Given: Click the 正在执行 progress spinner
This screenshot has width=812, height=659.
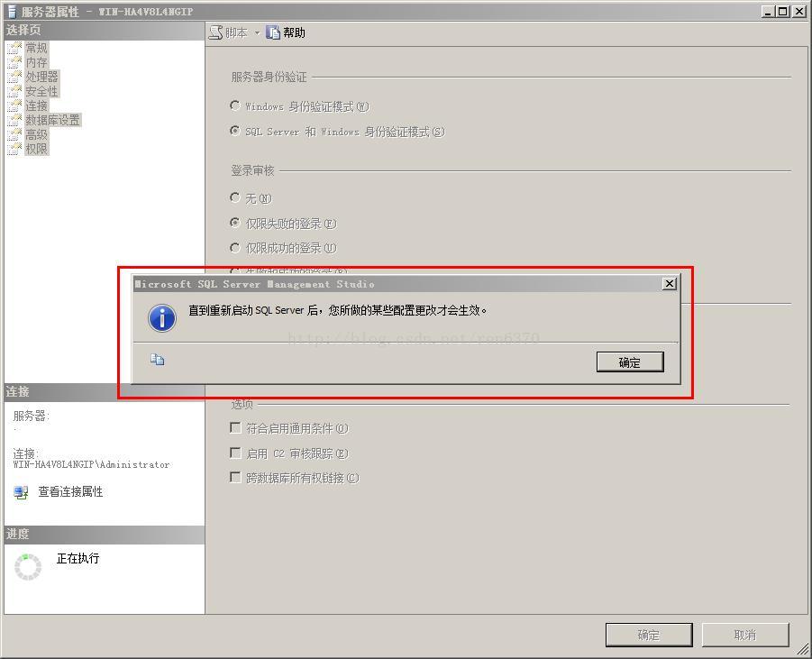Looking at the screenshot, I should [28, 567].
